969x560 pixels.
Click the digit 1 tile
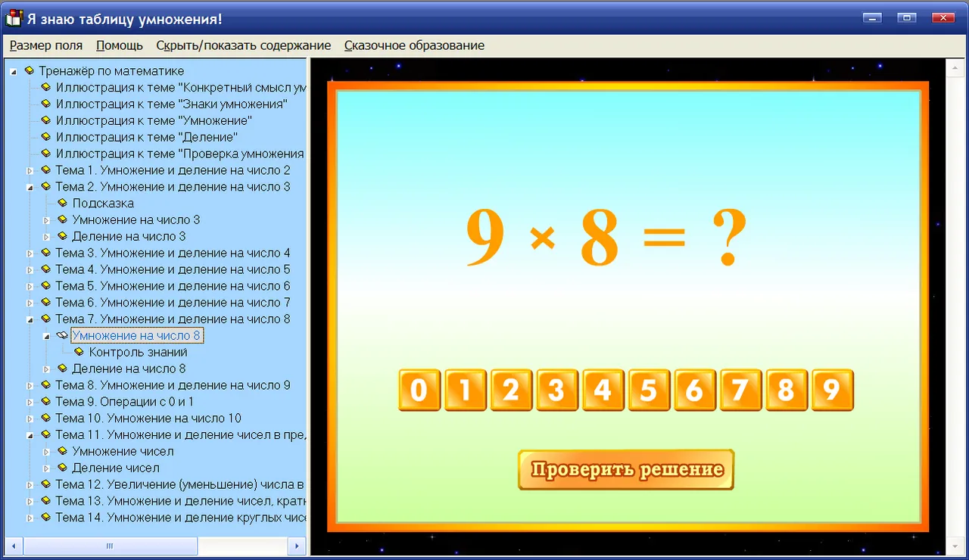coord(466,390)
